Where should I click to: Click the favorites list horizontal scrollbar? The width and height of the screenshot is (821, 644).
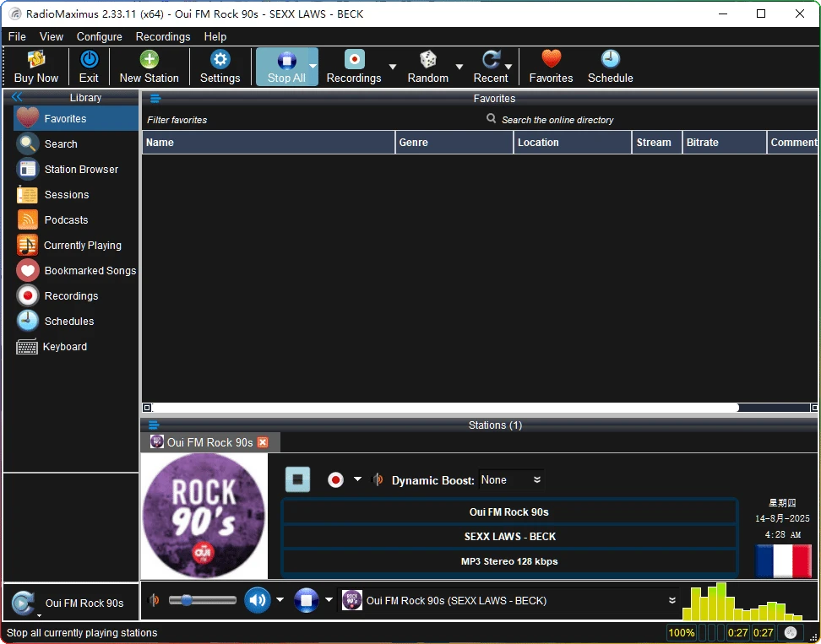(x=445, y=408)
